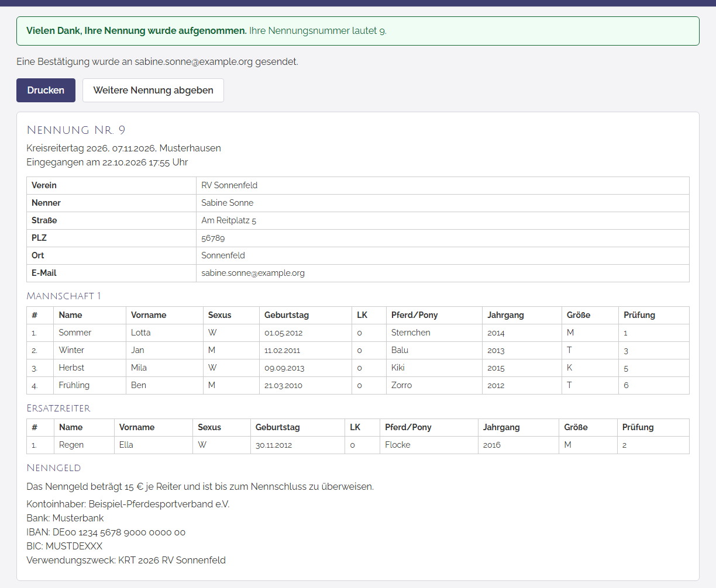Viewport: 716px width, 588px height.
Task: Click the first name "Lotta"
Action: (140, 333)
